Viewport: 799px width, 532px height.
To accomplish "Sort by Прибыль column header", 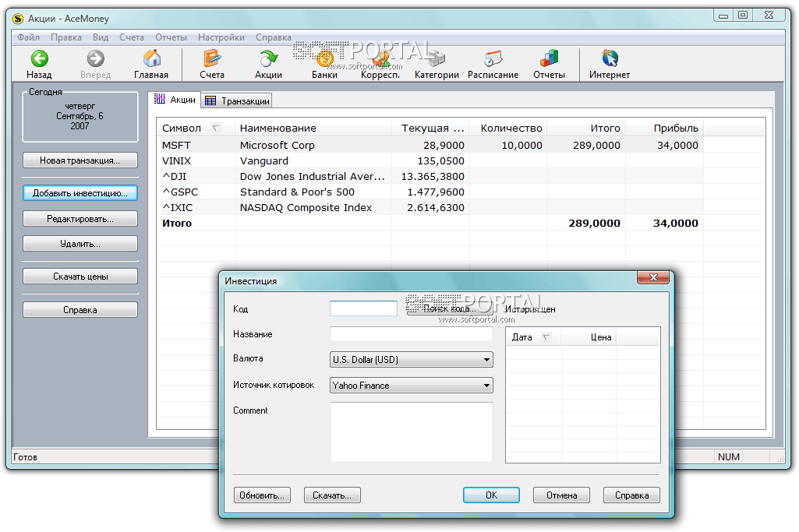I will (x=664, y=129).
